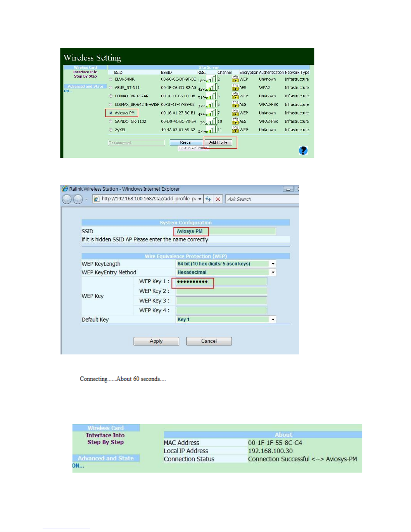
Task: Select the BLW-54MR radio button
Action: 111,79
